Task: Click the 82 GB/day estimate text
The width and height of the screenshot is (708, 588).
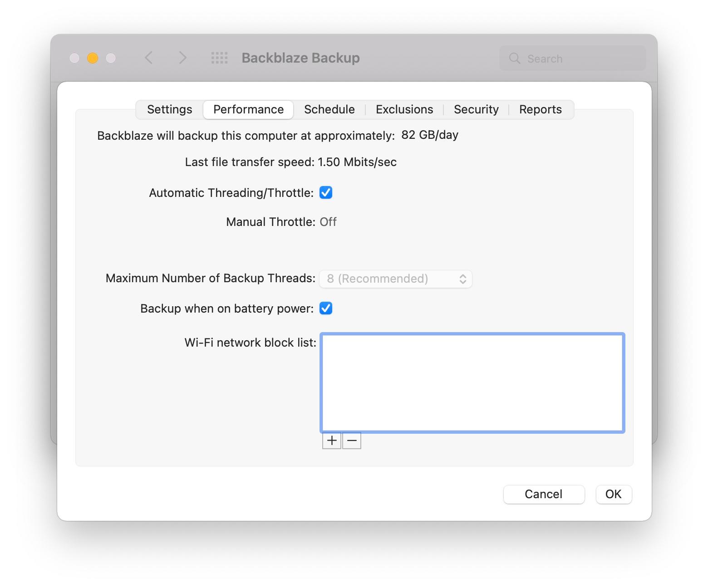Action: tap(430, 135)
